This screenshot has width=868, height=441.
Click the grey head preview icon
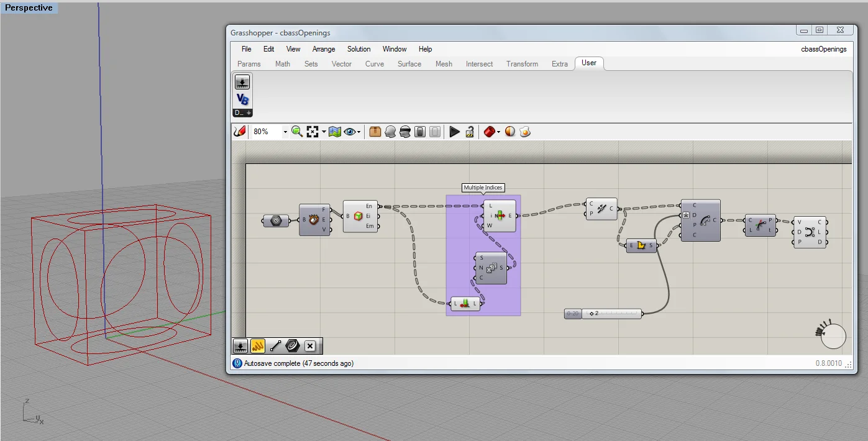tap(390, 132)
